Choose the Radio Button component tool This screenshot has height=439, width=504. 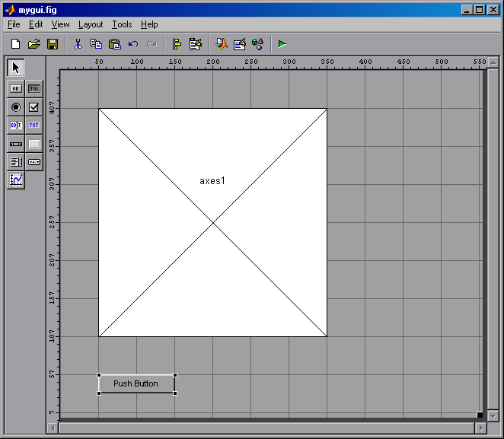(16, 107)
